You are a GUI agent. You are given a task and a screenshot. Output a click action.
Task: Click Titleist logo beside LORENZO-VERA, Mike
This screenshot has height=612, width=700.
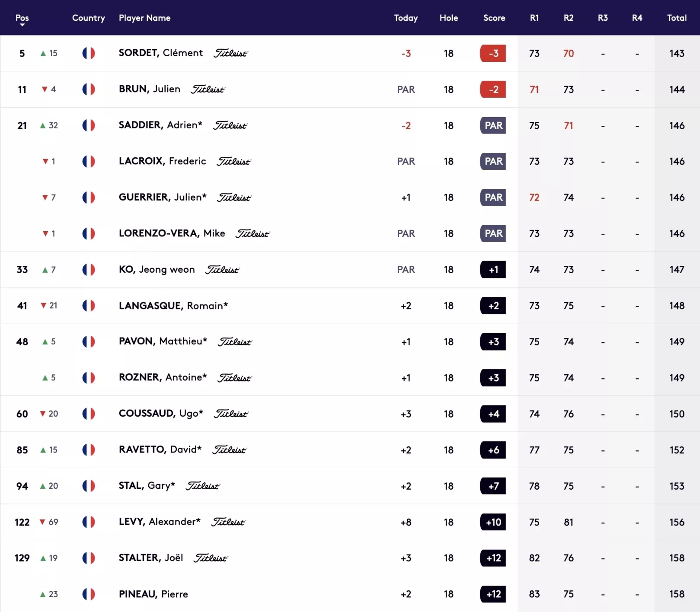pyautogui.click(x=253, y=234)
